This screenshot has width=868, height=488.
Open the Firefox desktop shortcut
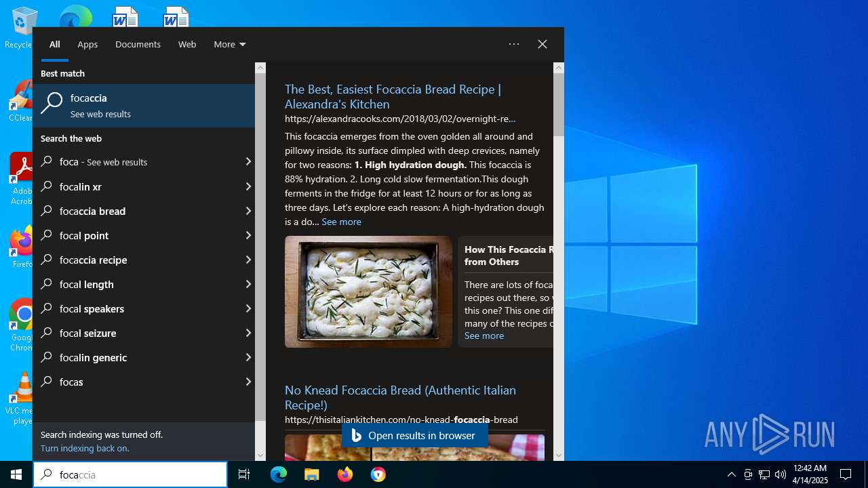[22, 247]
